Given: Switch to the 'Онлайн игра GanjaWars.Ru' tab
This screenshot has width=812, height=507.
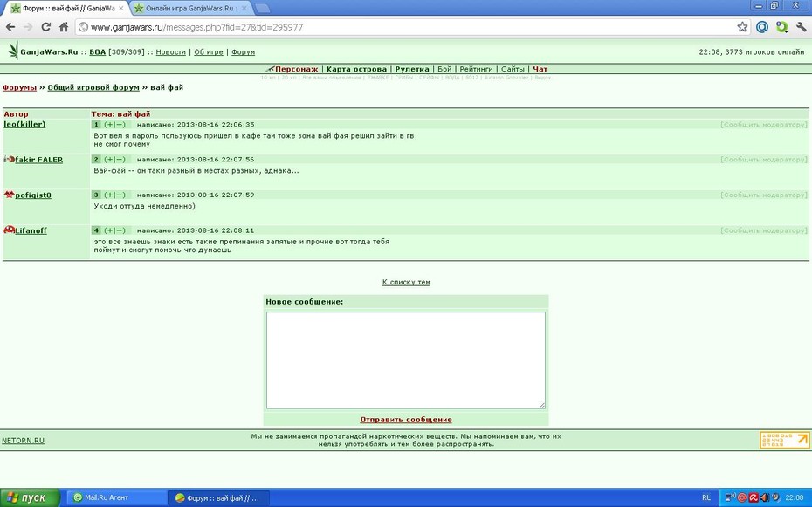Looking at the screenshot, I should click(x=190, y=8).
